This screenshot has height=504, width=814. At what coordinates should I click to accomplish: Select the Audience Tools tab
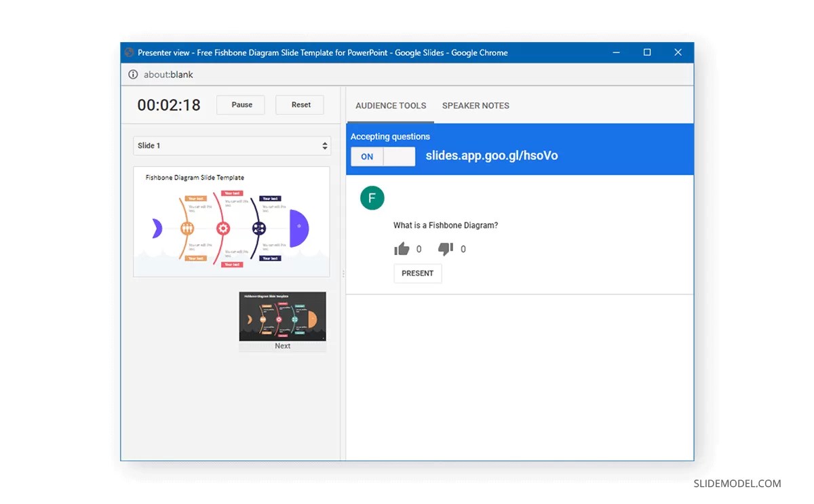click(x=391, y=106)
